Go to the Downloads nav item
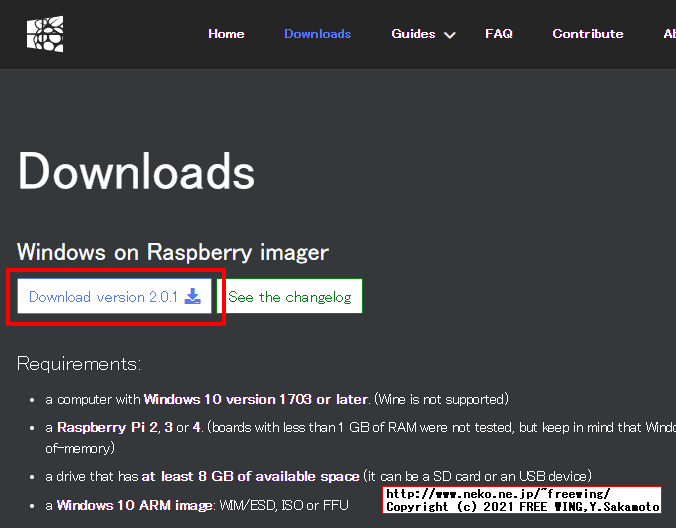676x528 pixels. (317, 34)
